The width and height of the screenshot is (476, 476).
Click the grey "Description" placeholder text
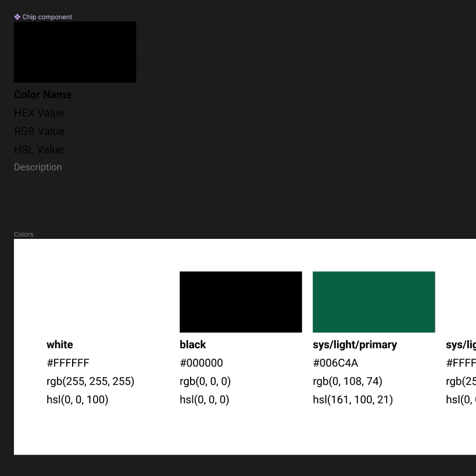coord(38,167)
